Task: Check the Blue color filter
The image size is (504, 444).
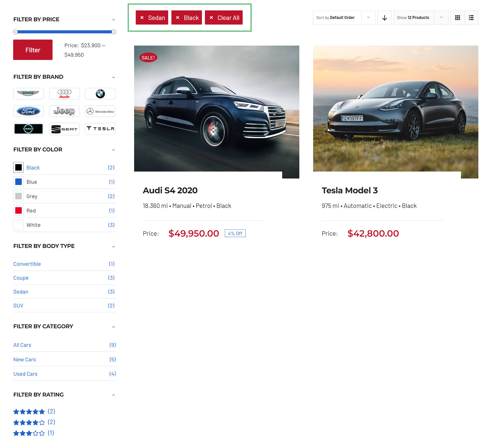Action: (x=18, y=182)
